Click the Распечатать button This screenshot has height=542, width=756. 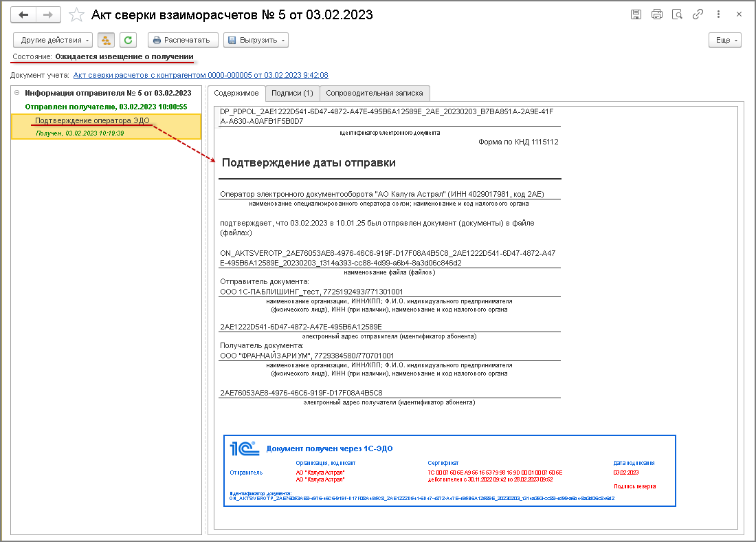coord(184,40)
